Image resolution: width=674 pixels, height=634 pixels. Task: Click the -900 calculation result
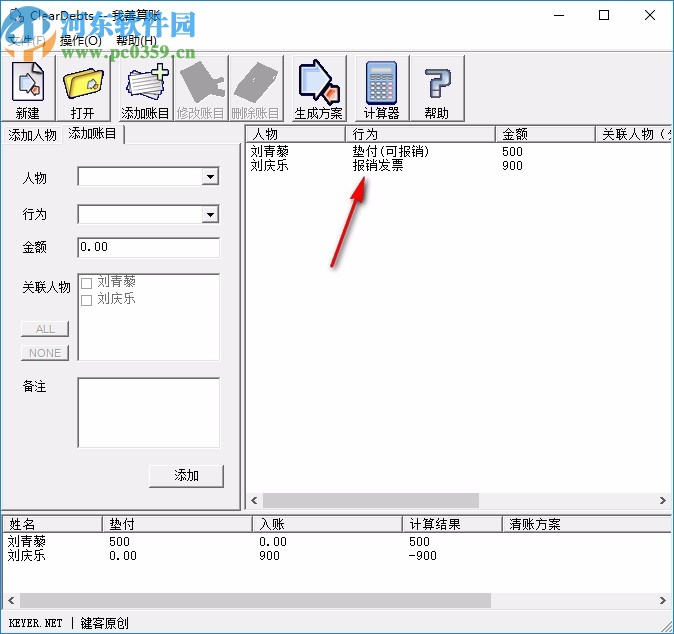422,555
